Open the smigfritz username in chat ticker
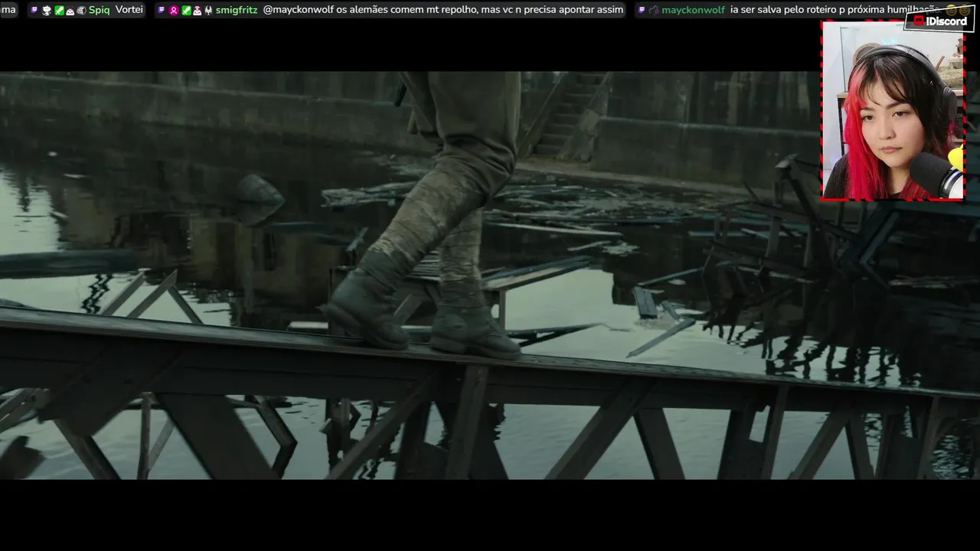The image size is (980, 551). click(237, 10)
